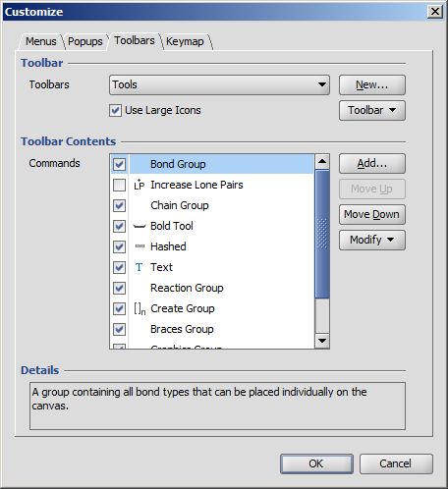Image resolution: width=448 pixels, height=489 pixels.
Task: Click the list scrollbar up arrow
Action: click(x=322, y=161)
